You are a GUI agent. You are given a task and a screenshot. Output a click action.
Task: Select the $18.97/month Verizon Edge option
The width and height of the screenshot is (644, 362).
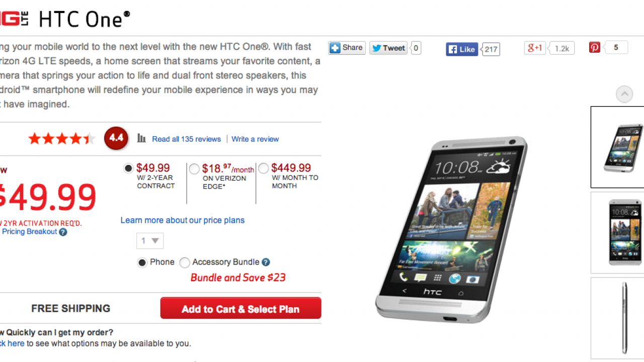[x=194, y=169]
